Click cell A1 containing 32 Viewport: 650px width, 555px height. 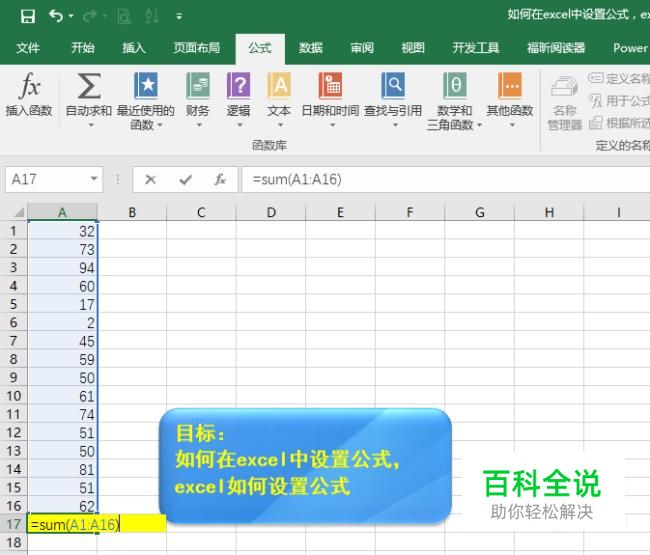(62, 231)
